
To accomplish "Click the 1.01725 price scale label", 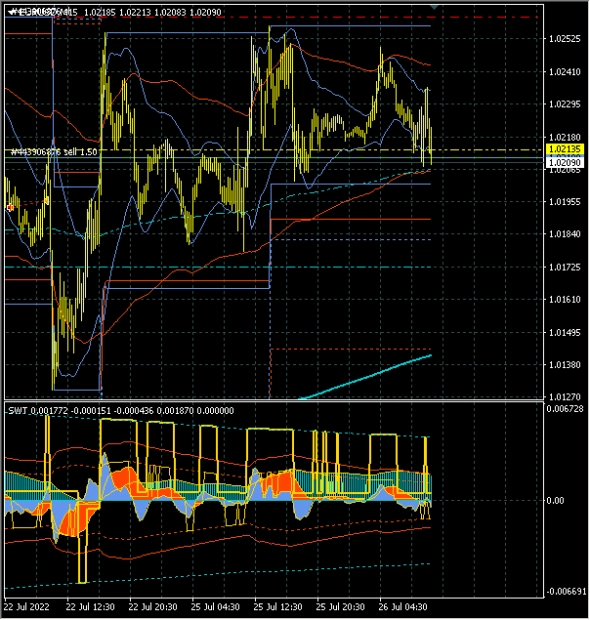I will (565, 268).
